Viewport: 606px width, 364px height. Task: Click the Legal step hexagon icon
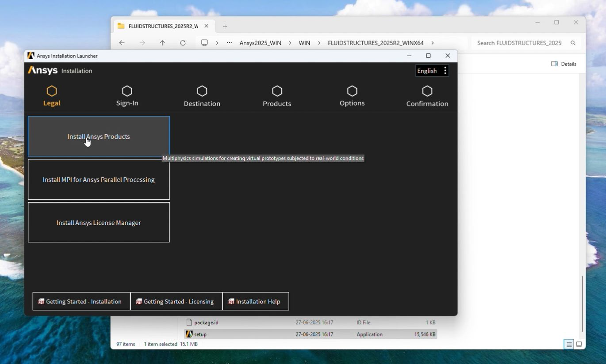click(x=52, y=91)
